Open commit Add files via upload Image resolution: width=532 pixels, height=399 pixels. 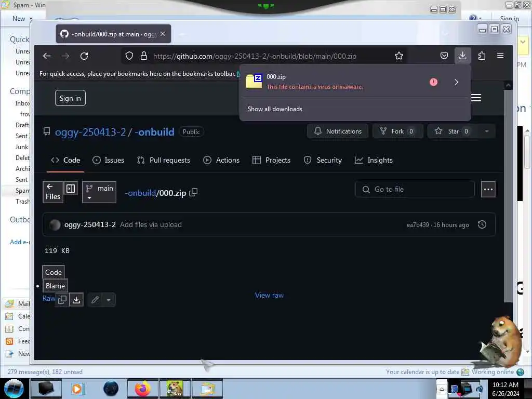(x=151, y=224)
